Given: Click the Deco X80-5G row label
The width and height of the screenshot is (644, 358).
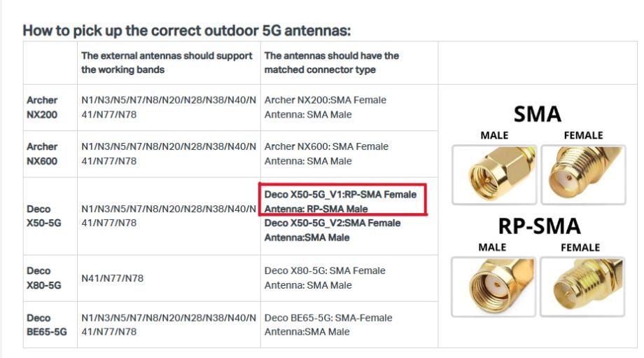Looking at the screenshot, I should tap(43, 277).
